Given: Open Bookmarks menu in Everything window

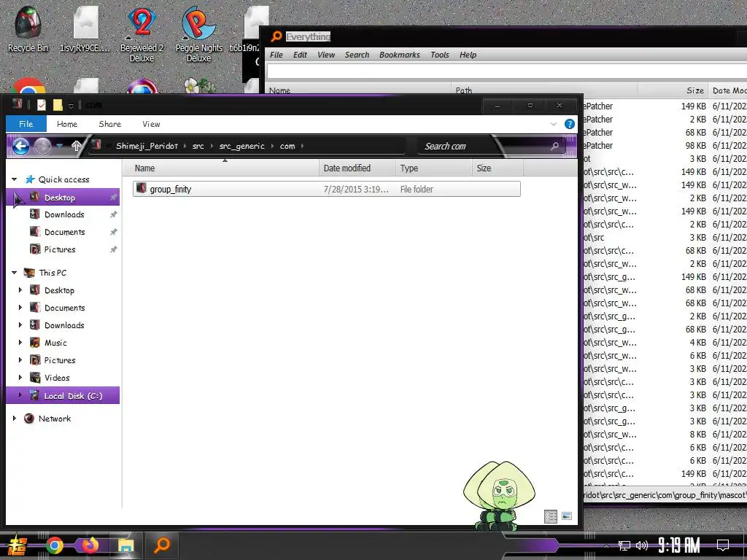Looking at the screenshot, I should tap(399, 55).
